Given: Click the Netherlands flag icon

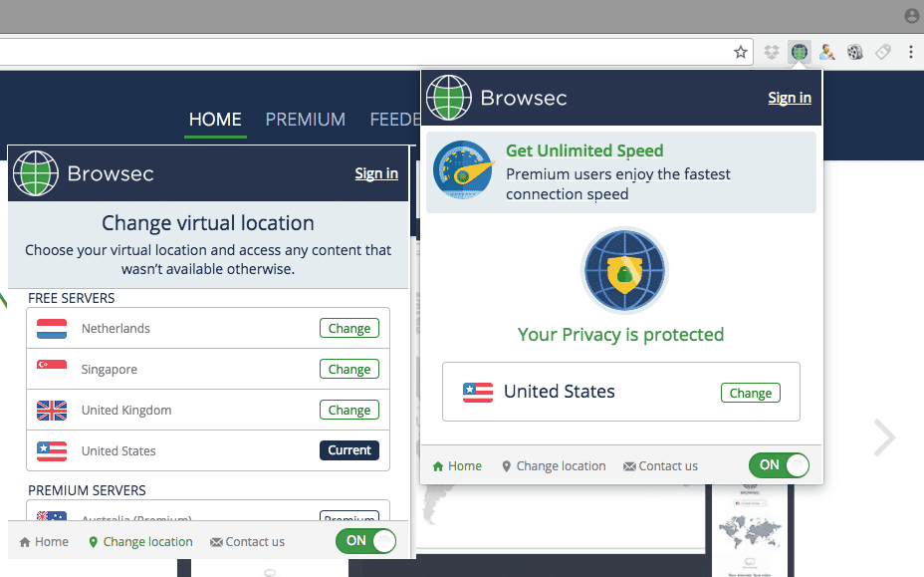Looking at the screenshot, I should click(x=52, y=329).
